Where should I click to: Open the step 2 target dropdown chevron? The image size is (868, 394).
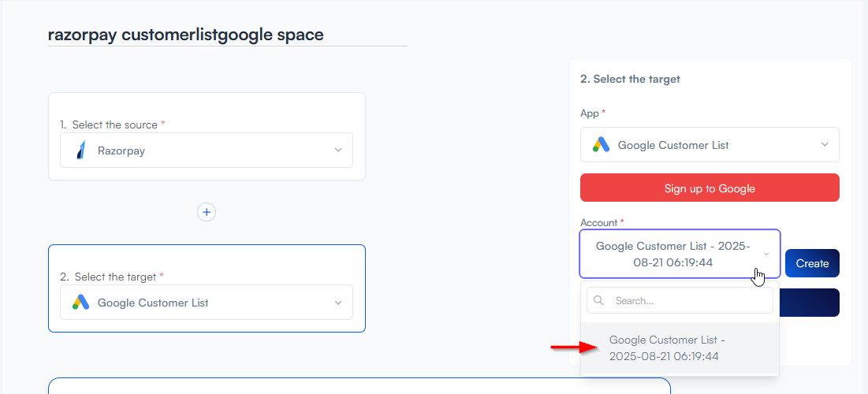pyautogui.click(x=338, y=303)
